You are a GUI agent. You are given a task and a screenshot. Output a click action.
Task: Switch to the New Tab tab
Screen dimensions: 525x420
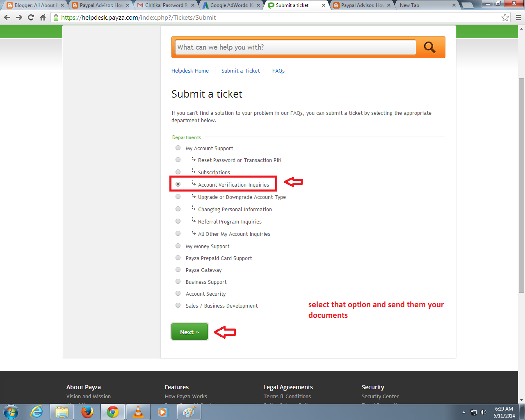click(427, 5)
